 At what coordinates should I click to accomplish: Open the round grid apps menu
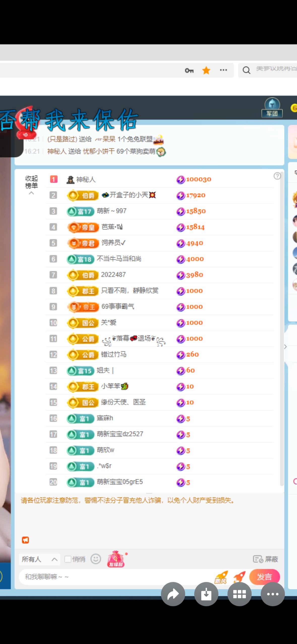(239, 594)
